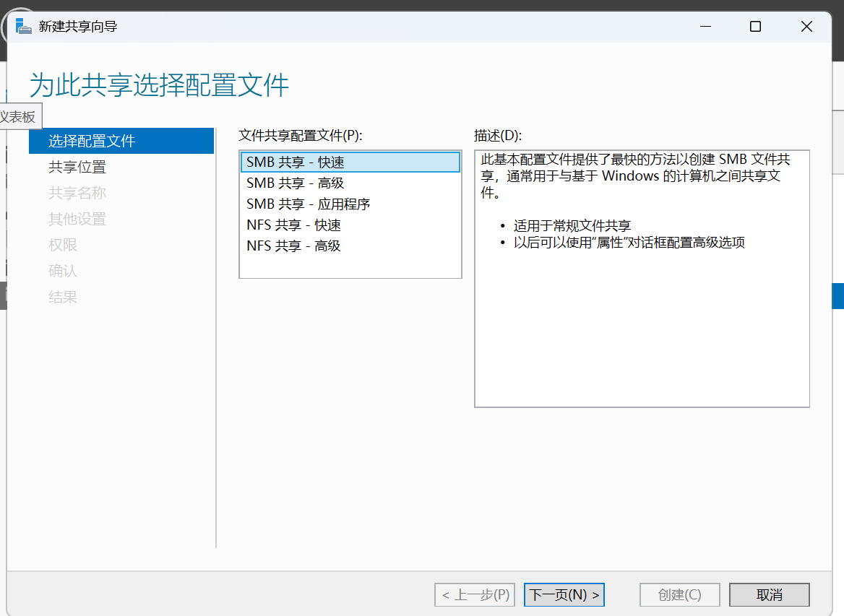Open the '选择配置文件' wizard step

pyautogui.click(x=92, y=142)
